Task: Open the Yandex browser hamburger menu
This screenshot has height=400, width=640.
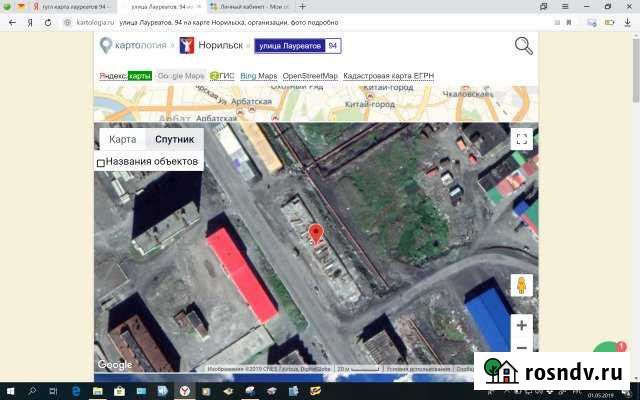Action: (565, 7)
